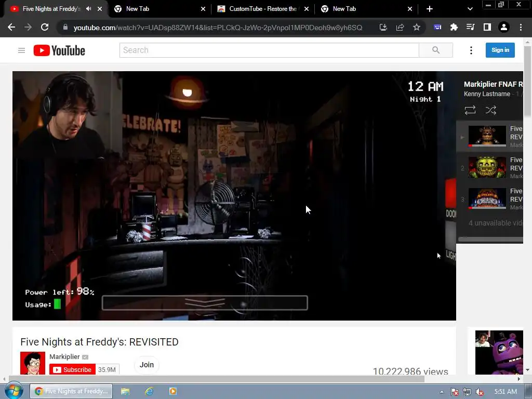Bookmark this tab with star icon
The width and height of the screenshot is (532, 399).
tap(417, 27)
